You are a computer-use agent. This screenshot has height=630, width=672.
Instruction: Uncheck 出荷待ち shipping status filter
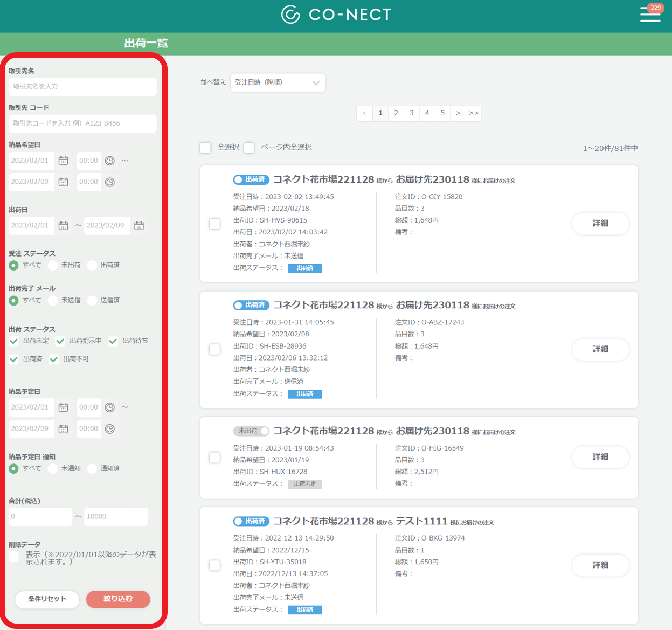113,341
